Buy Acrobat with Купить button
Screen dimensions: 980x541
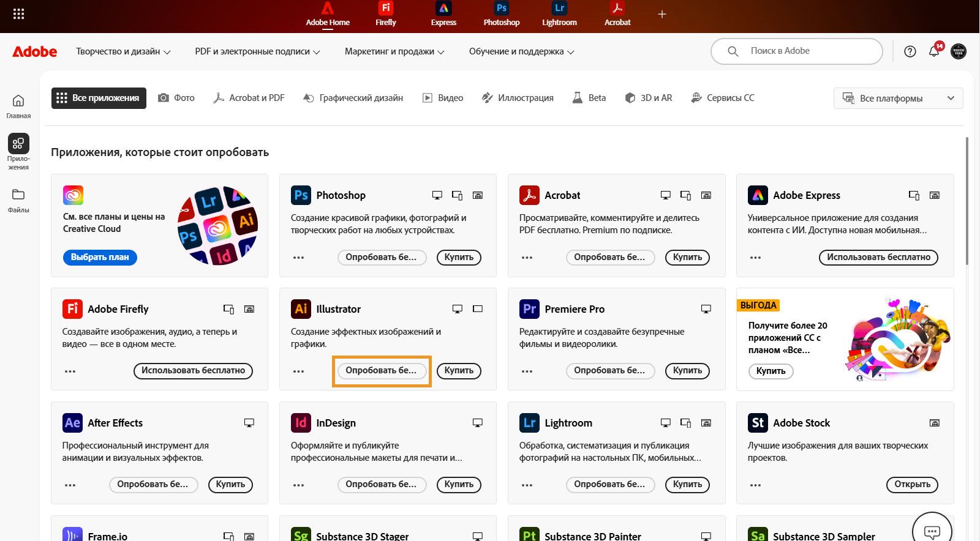tap(687, 258)
